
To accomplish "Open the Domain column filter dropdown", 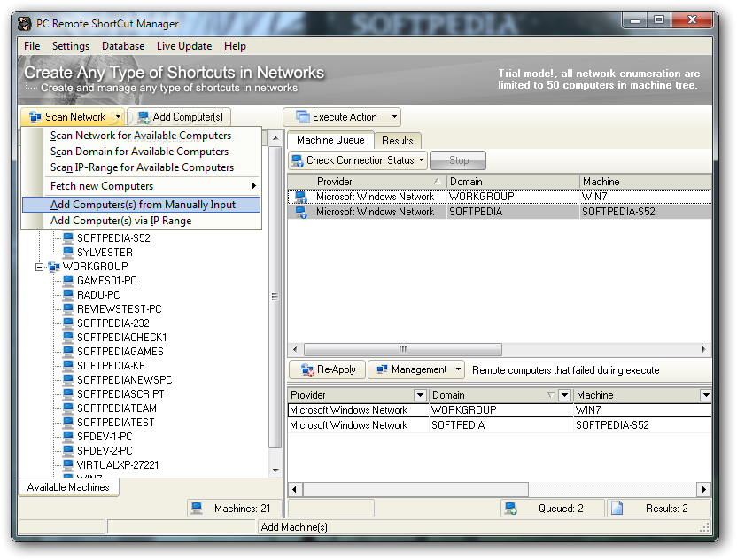I will (x=565, y=395).
